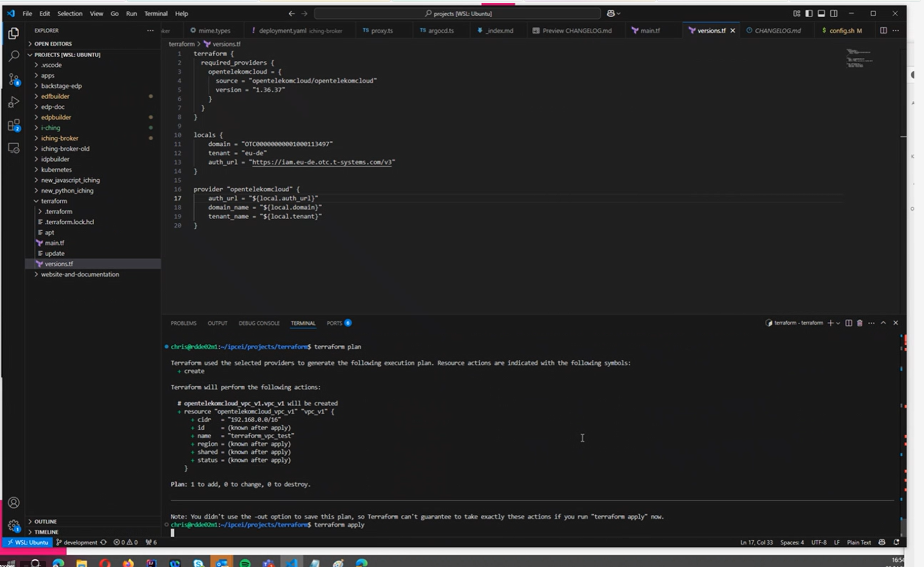Viewport: 924px width, 567px height.
Task: Switch to the Problems panel tab
Action: pos(183,323)
